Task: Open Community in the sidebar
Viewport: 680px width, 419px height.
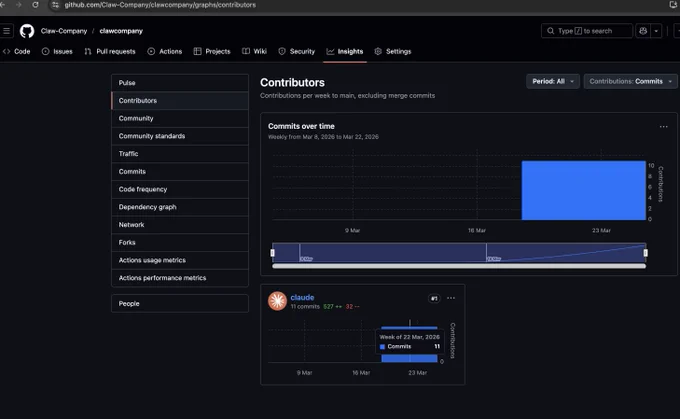Action: pos(180,118)
